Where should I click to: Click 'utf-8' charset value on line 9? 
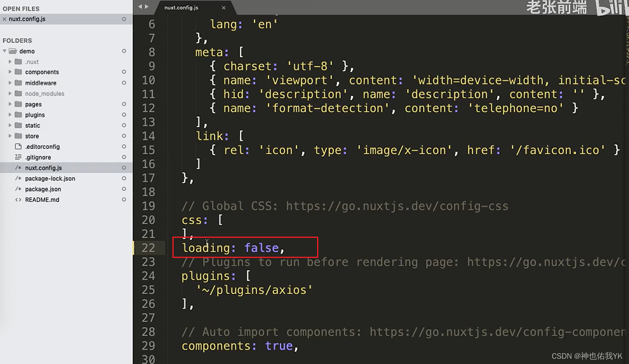[x=310, y=66]
